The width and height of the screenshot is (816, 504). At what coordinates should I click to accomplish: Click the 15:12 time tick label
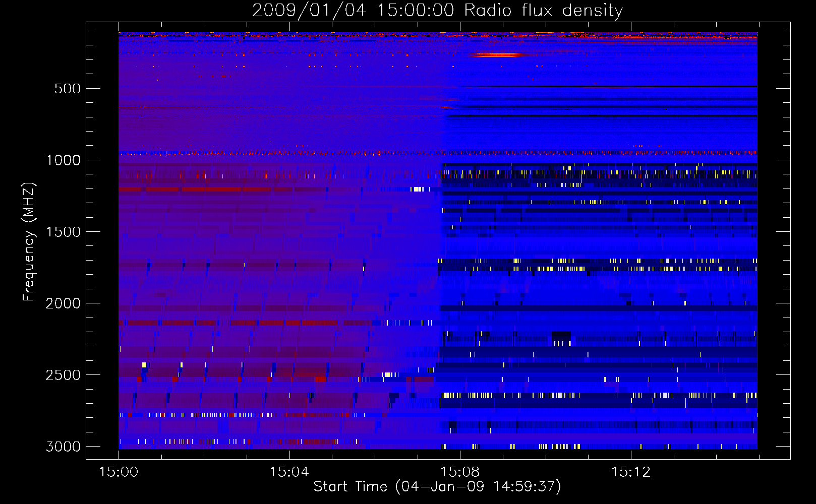[x=631, y=472]
